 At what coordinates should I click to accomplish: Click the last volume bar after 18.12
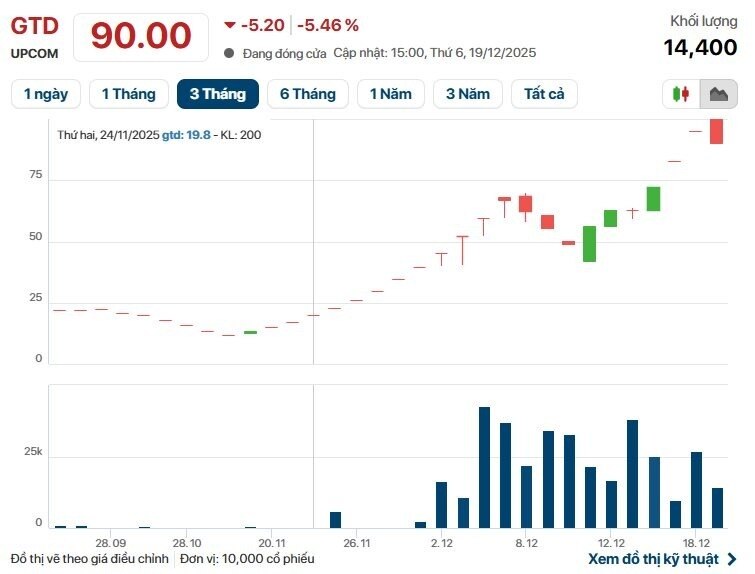[x=717, y=507]
